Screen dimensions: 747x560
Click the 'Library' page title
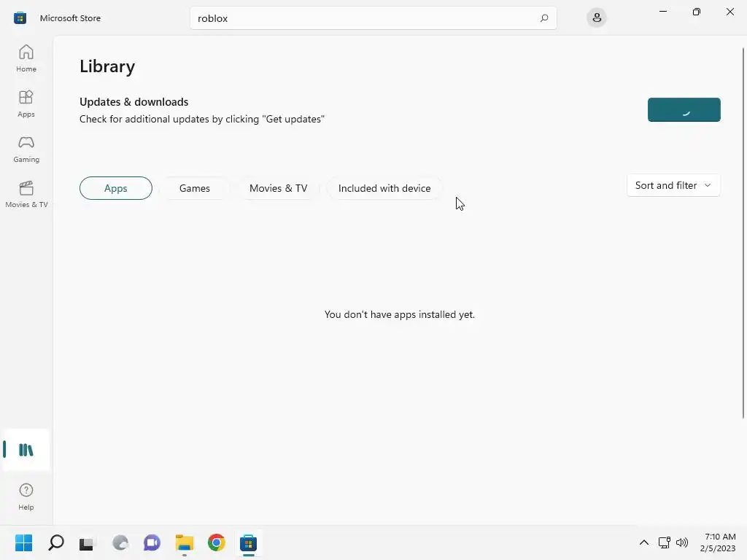coord(107,66)
